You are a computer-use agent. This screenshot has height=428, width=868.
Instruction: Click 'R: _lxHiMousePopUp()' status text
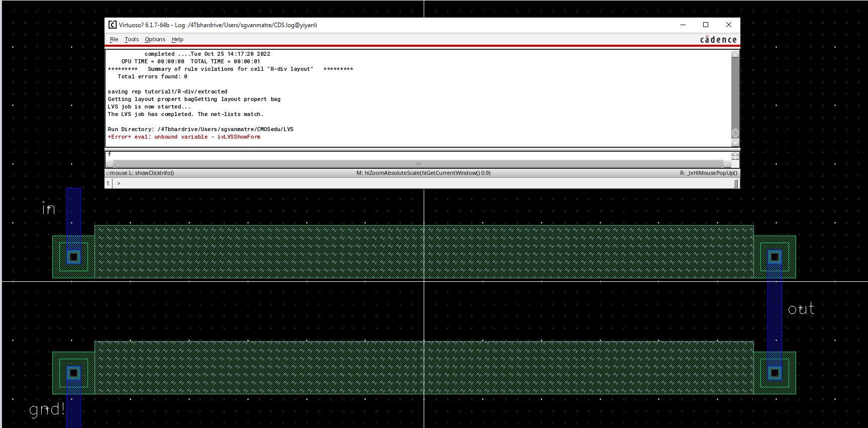(x=709, y=173)
